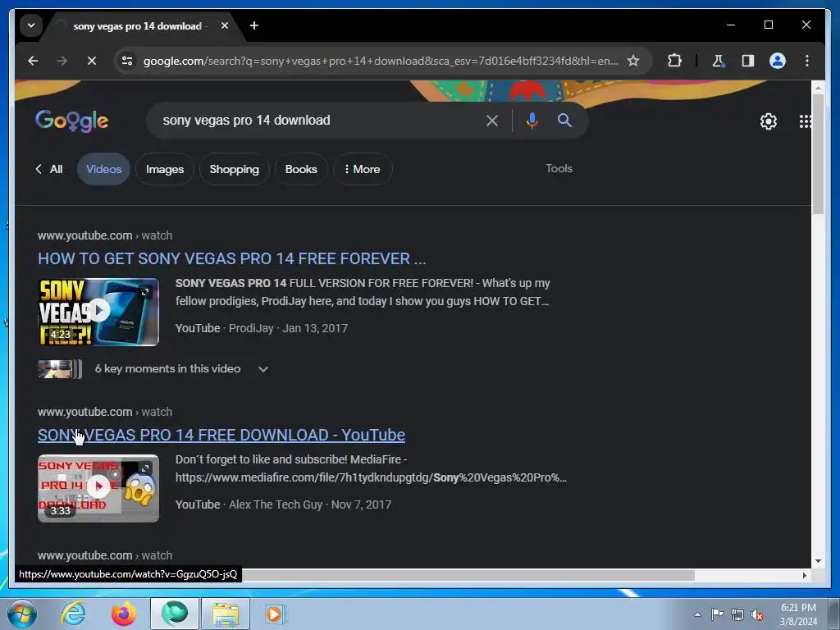Image resolution: width=840 pixels, height=630 pixels.
Task: Open the More filters dropdown
Action: 363,169
